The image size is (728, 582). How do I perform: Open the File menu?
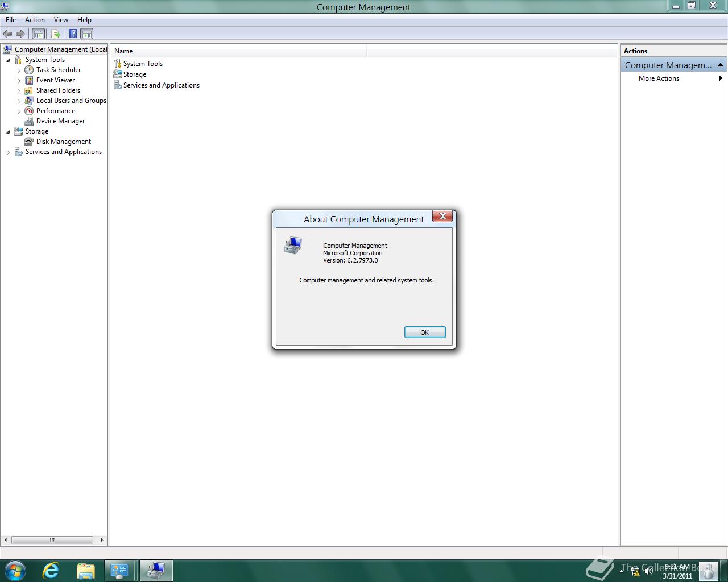coord(11,20)
